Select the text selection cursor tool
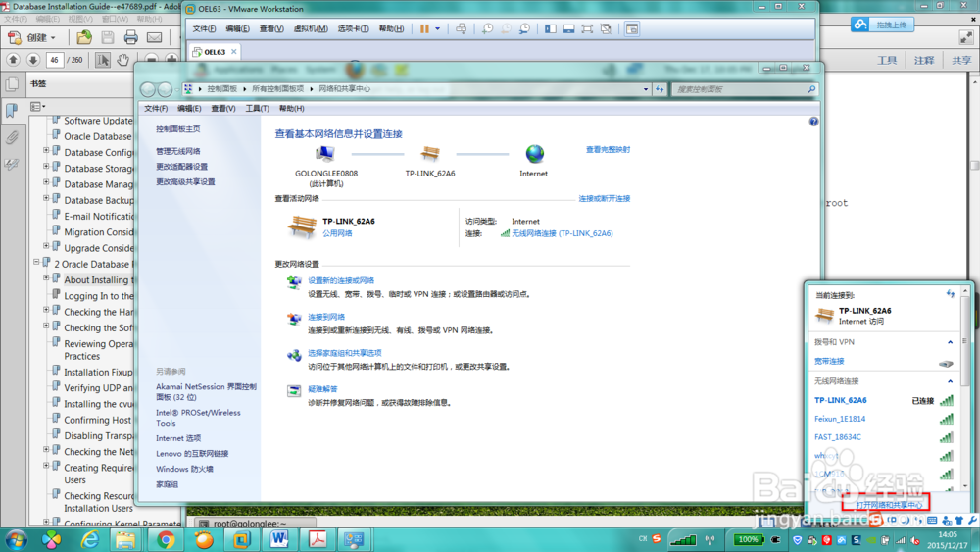 point(103,60)
